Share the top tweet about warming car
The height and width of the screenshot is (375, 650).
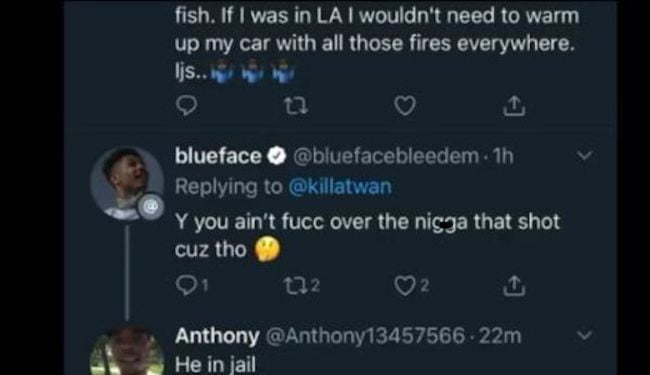tap(514, 106)
